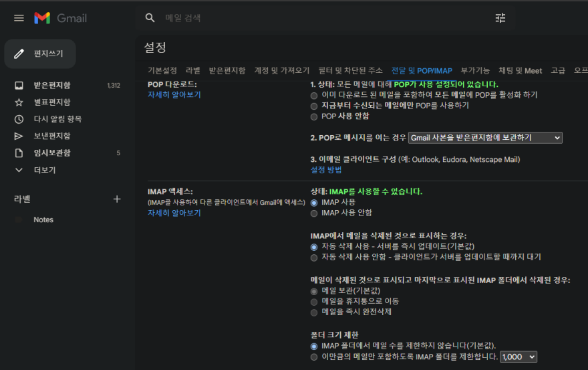The height and width of the screenshot is (370, 588).
Task: Click the 메일 검색 search field
Action: click(326, 17)
